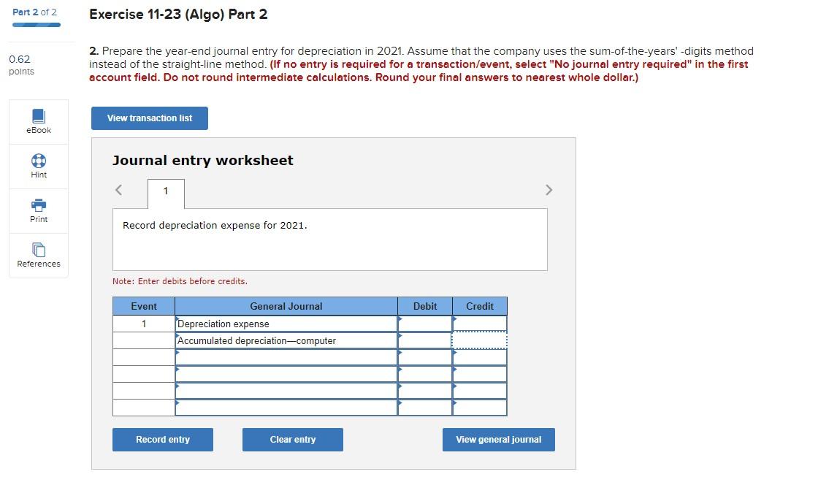This screenshot has height=504, width=837.
Task: Open the fourth row general journal account dropdown
Action: coord(286,374)
